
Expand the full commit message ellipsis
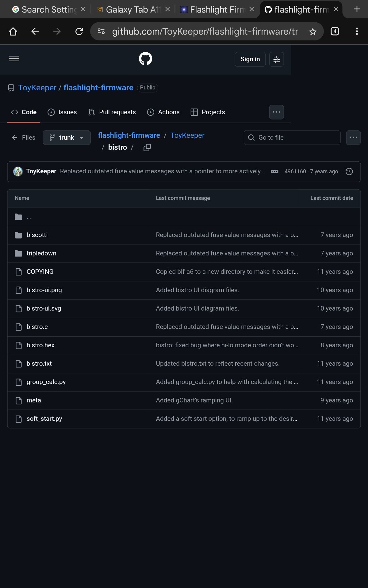[x=274, y=171]
